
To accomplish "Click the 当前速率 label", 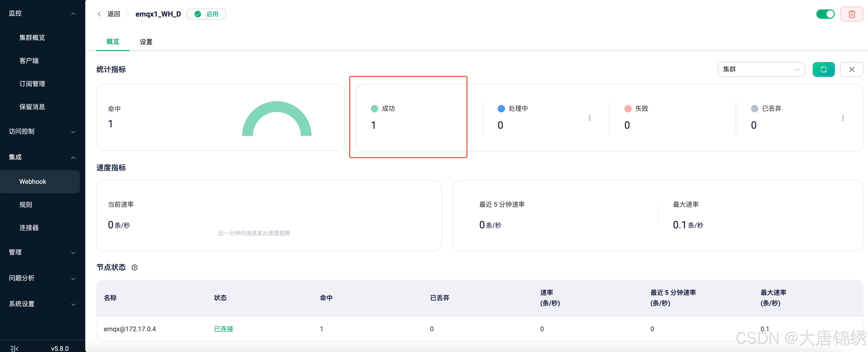I will (121, 205).
